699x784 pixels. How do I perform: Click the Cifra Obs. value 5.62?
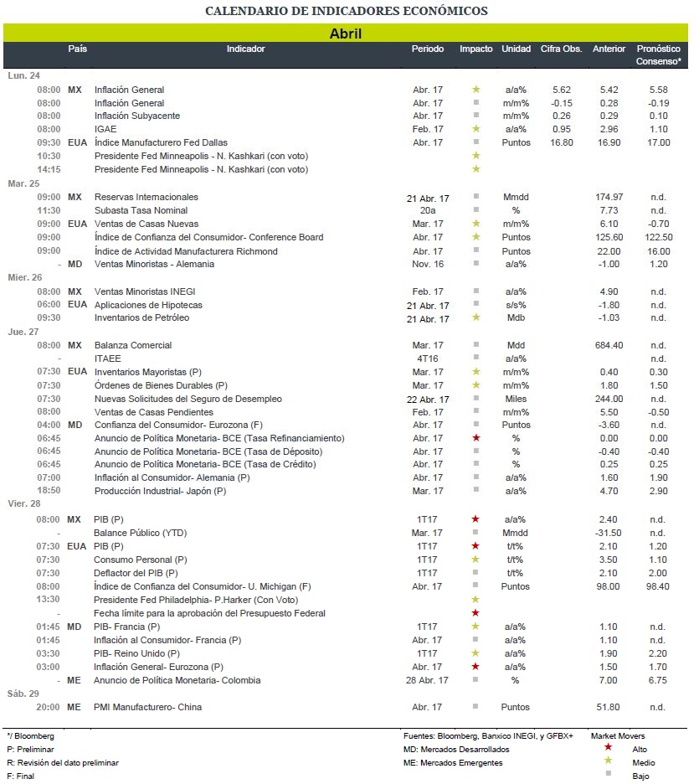click(562, 90)
